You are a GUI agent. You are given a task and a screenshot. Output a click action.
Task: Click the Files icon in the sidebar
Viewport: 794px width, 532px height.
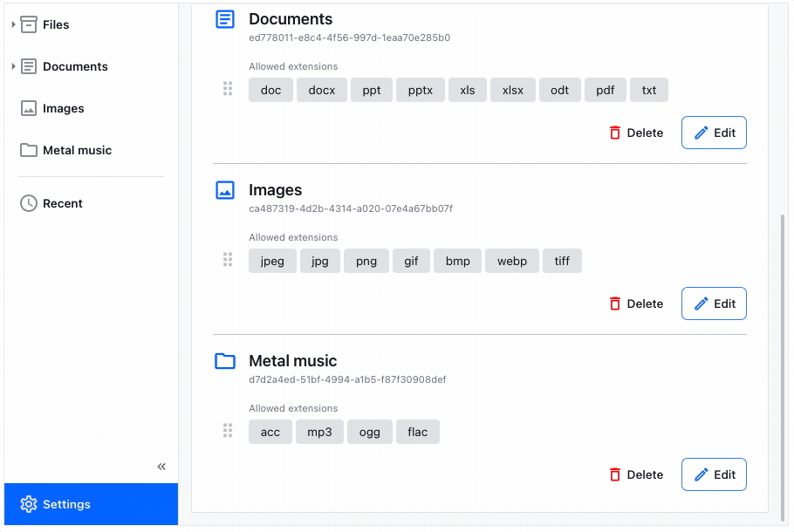click(29, 24)
